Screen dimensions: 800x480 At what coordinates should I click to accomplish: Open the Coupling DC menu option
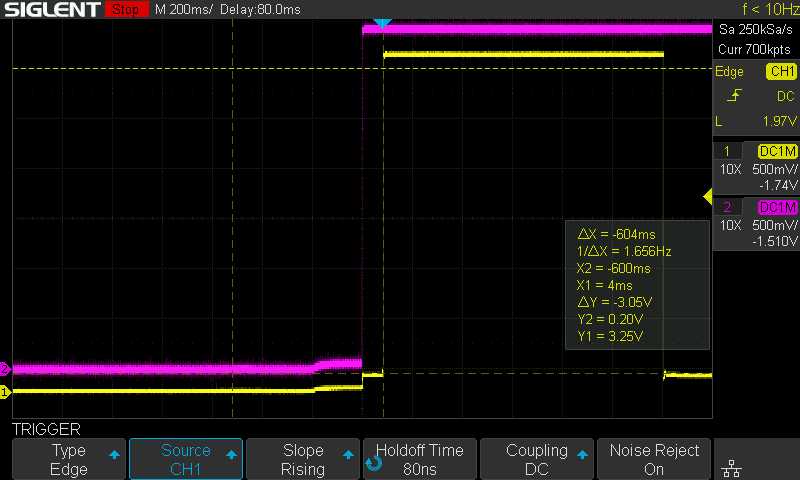click(x=537, y=460)
